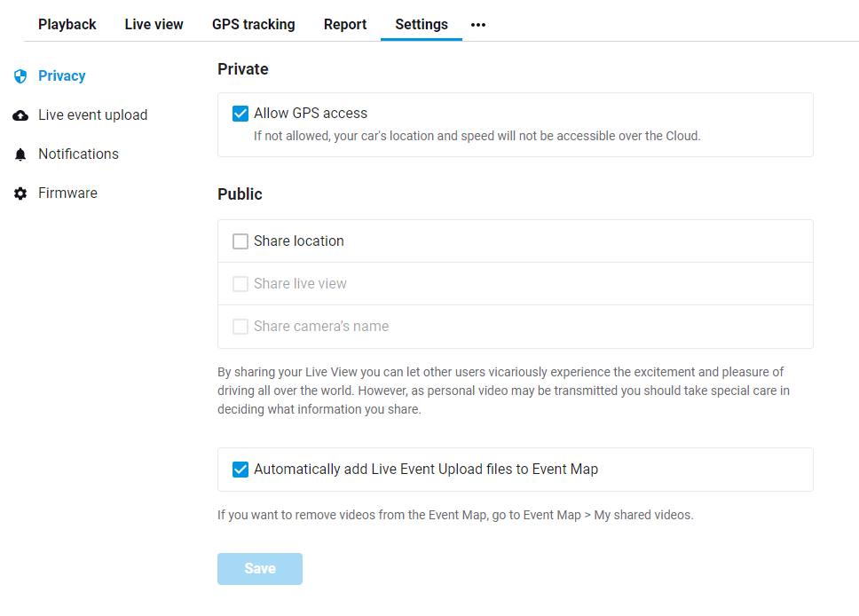Select the Report tab
Image resolution: width=859 pixels, height=616 pixels.
[x=345, y=25]
